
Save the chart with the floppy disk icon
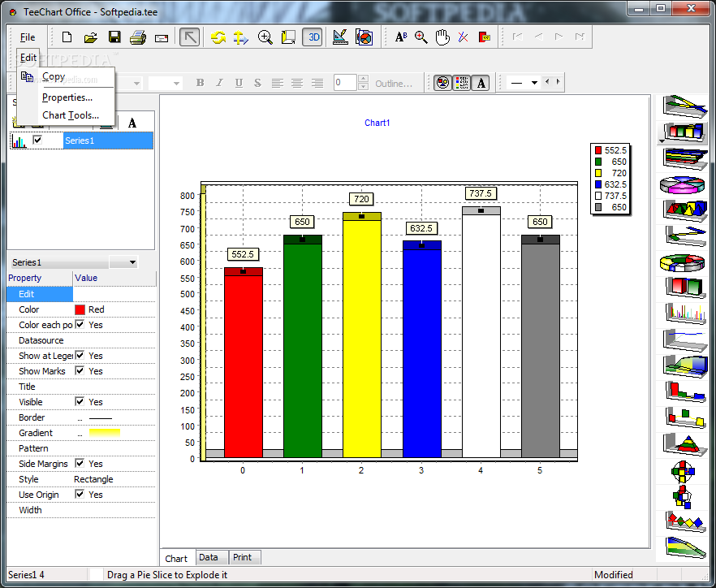click(x=114, y=37)
